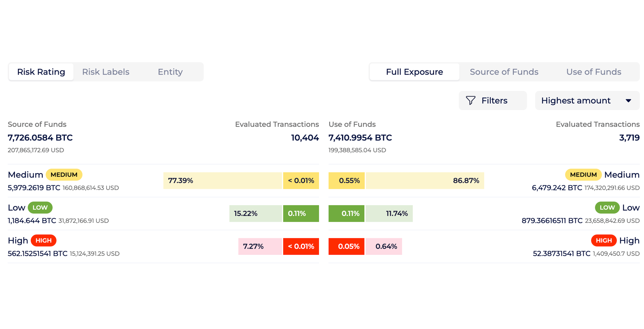Open the Filters panel
The image size is (644, 329).
pyautogui.click(x=493, y=100)
